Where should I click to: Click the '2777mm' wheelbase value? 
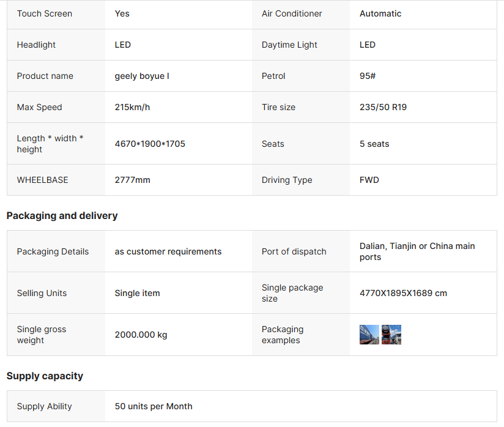pyautogui.click(x=132, y=180)
